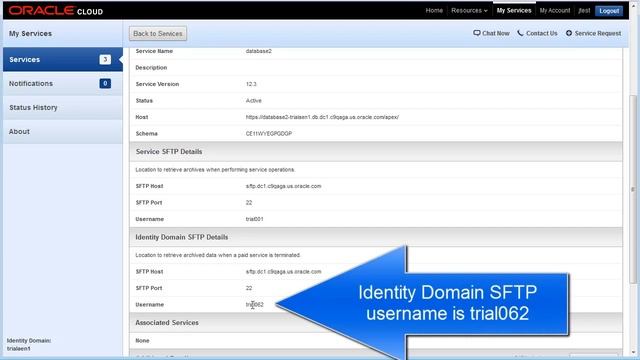Log out using the Logout button
The height and width of the screenshot is (360, 640).
tap(609, 11)
